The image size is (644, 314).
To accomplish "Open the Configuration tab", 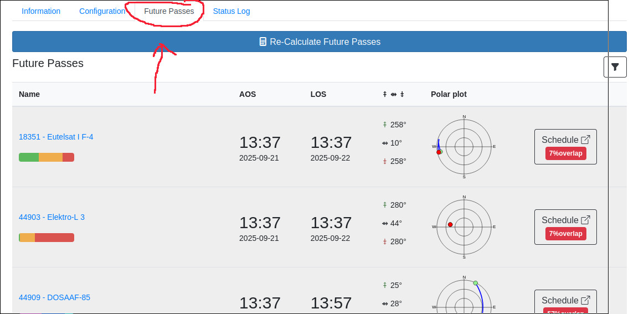I will tap(102, 11).
